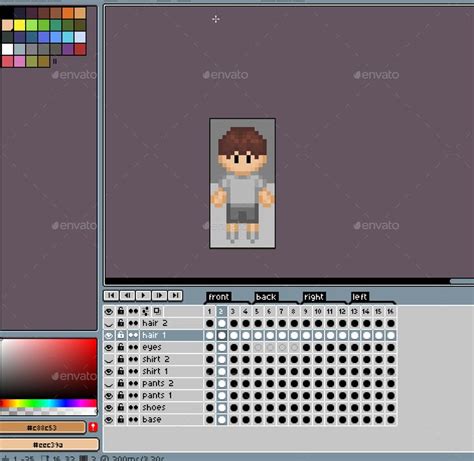
Task: Select the eyes layer cel at frame 5
Action: [x=258, y=347]
